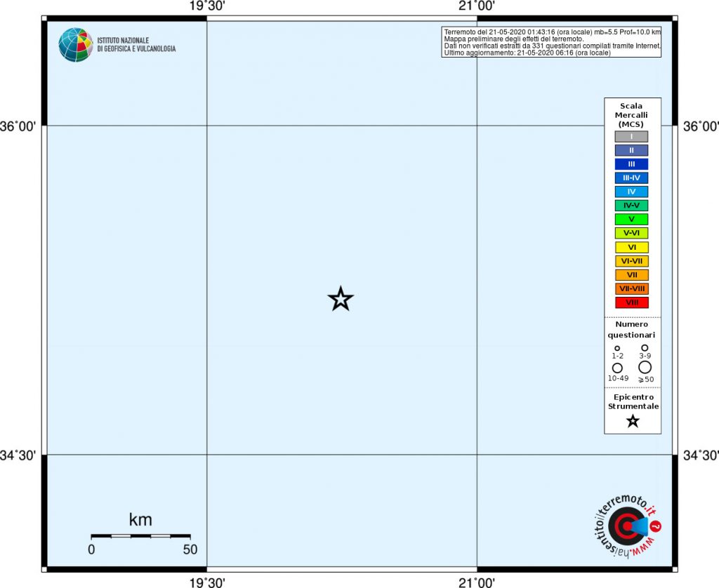
Task: Choose the light blue intensity IV swatch
Action: (x=631, y=192)
